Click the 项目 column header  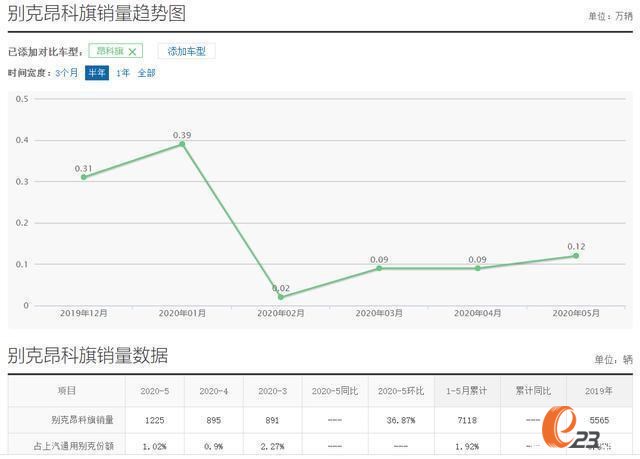click(67, 390)
